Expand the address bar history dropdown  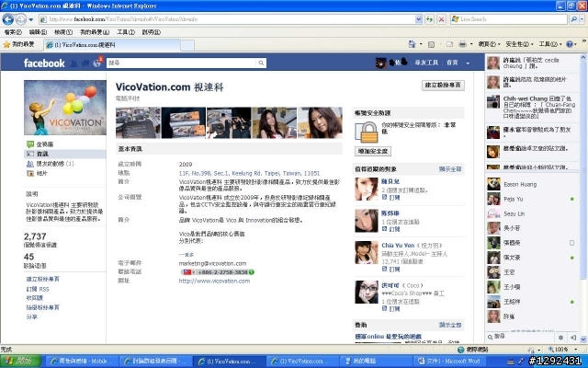click(419, 19)
